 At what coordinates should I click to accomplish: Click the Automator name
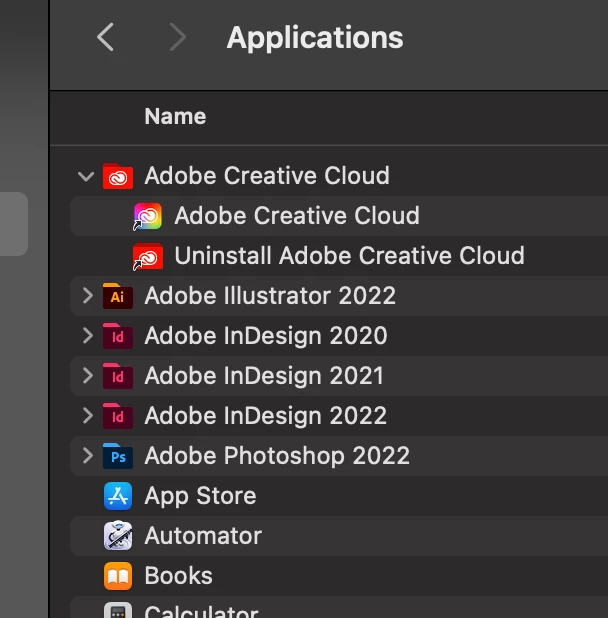point(203,536)
